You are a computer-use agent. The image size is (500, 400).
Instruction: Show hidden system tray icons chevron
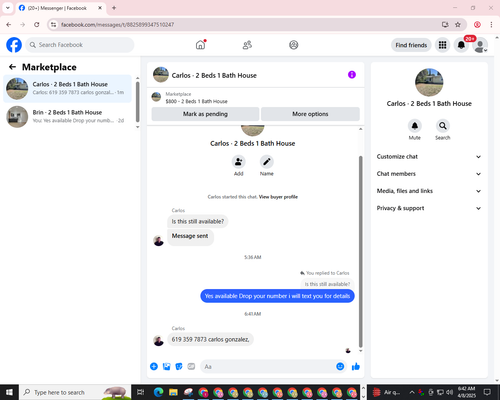coord(412,392)
